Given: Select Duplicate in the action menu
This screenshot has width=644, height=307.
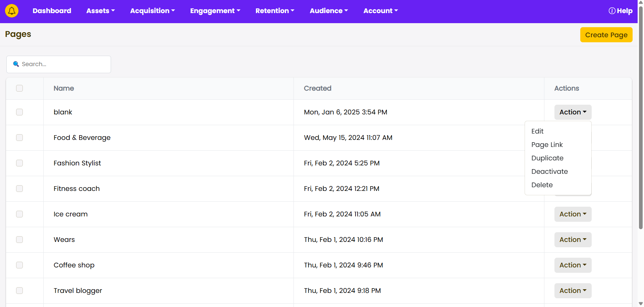Looking at the screenshot, I should click(547, 158).
